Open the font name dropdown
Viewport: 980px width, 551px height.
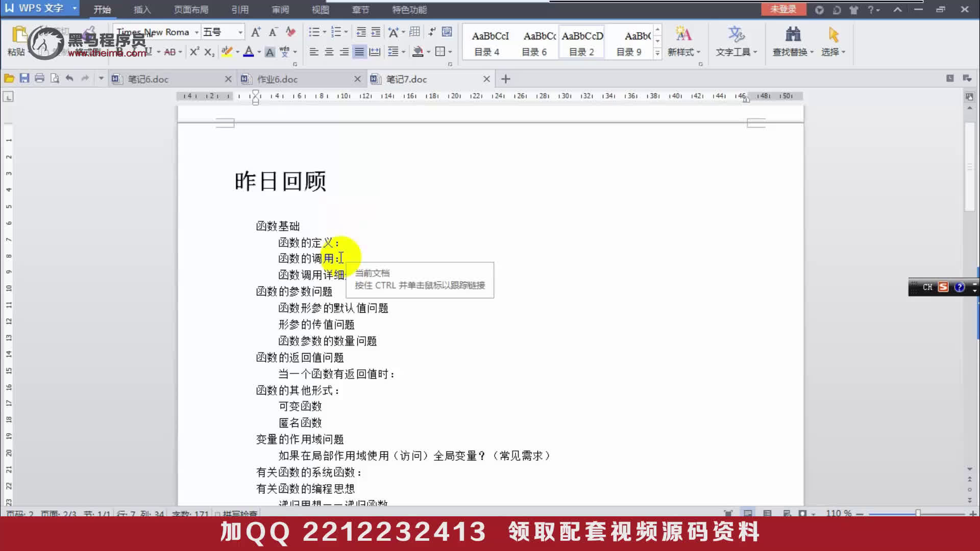(x=197, y=32)
